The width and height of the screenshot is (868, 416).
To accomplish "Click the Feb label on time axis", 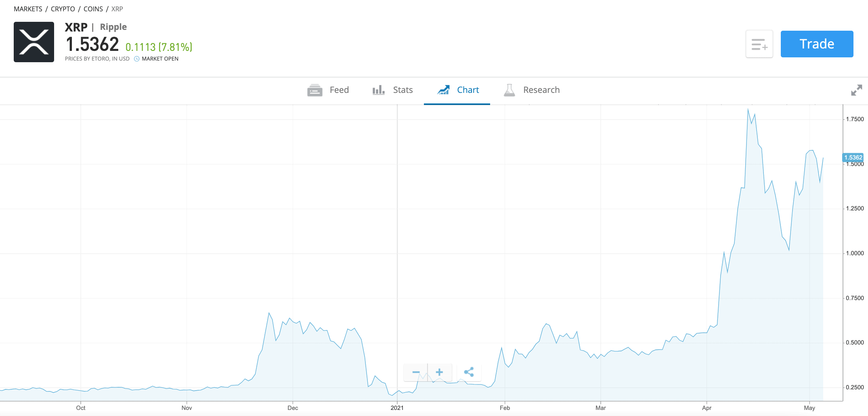I will point(505,408).
